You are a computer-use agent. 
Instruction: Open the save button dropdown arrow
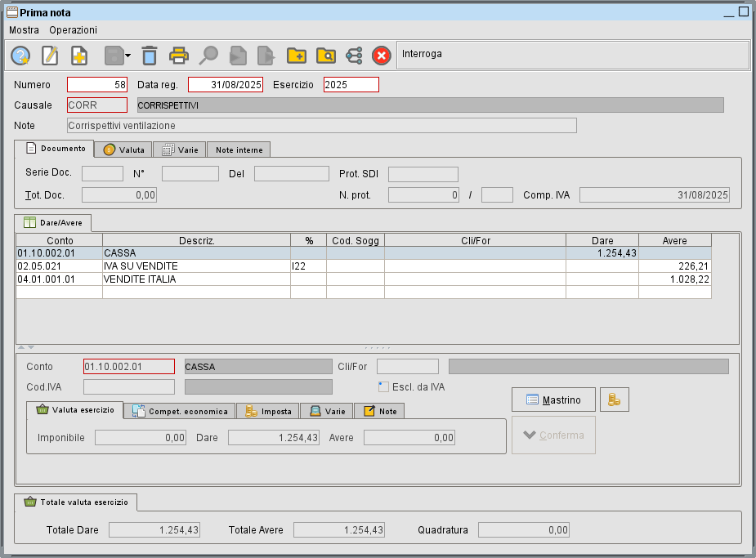pos(127,56)
